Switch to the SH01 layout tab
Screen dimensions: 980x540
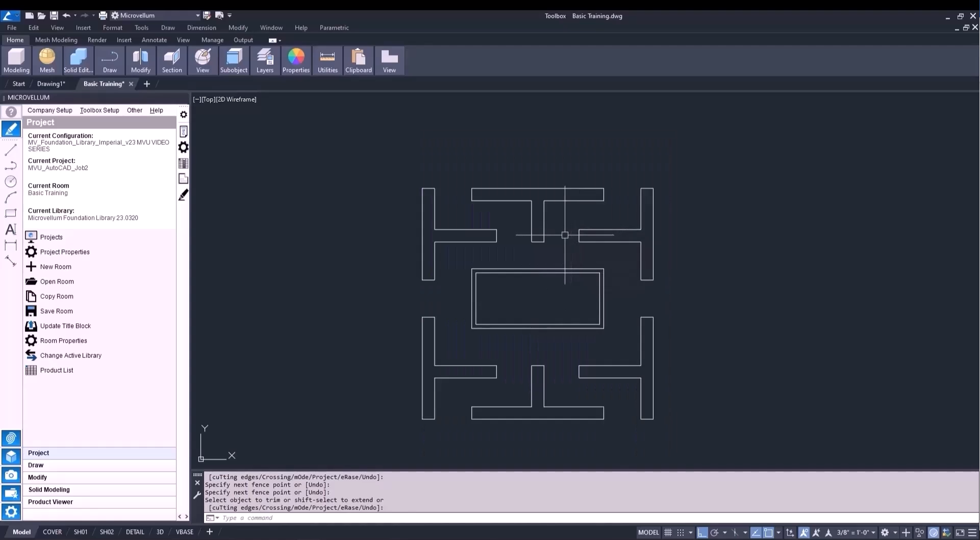click(81, 532)
